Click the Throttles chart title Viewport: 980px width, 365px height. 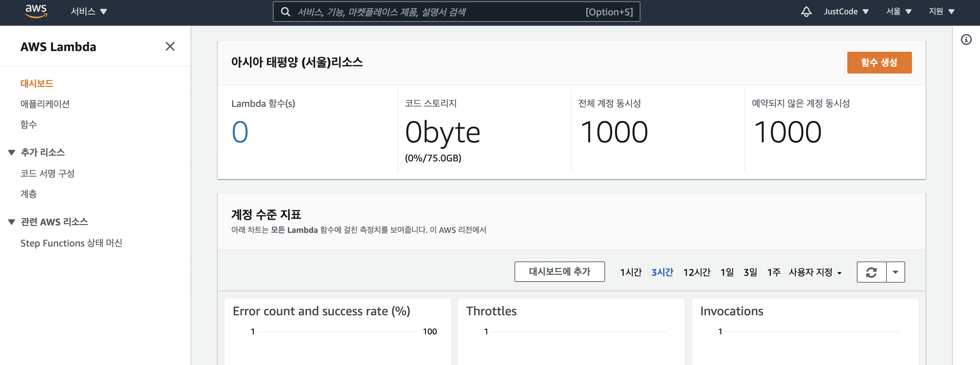(491, 311)
